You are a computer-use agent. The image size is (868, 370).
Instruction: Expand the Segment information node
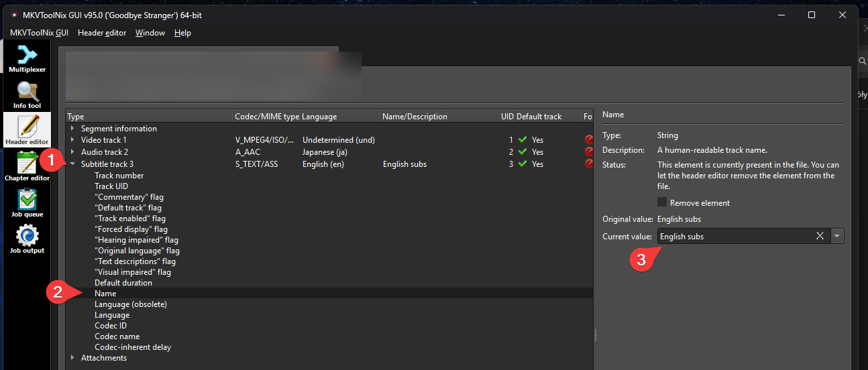[72, 129]
